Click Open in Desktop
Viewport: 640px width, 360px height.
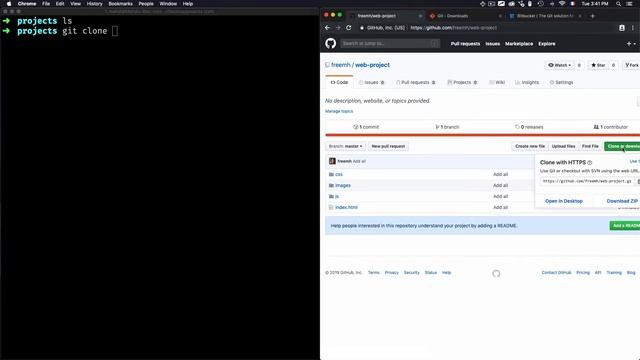pyautogui.click(x=564, y=201)
